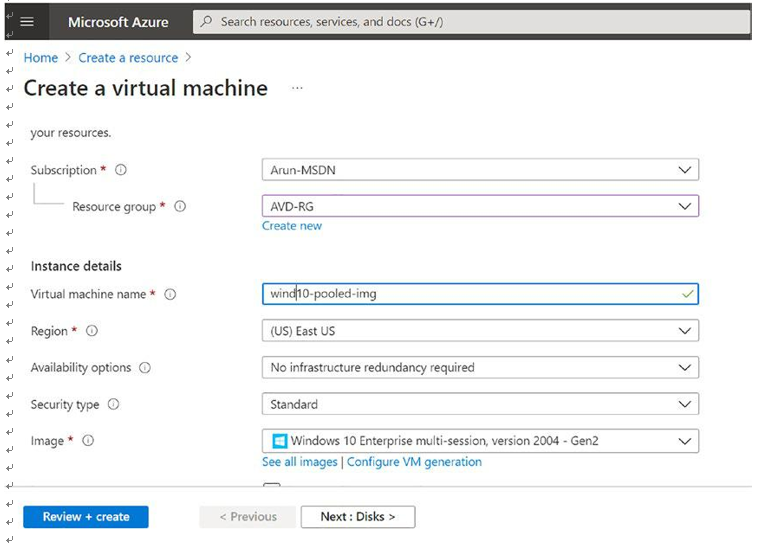758x550 pixels.
Task: Click the Instance details heading
Action: point(76,266)
